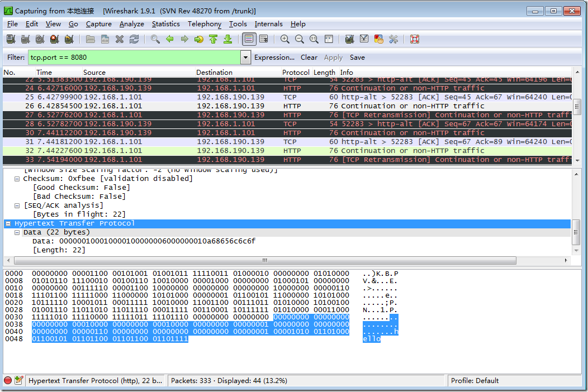588x392 pixels.
Task: Select the [Bytes in flight: 22] line
Action: point(79,214)
